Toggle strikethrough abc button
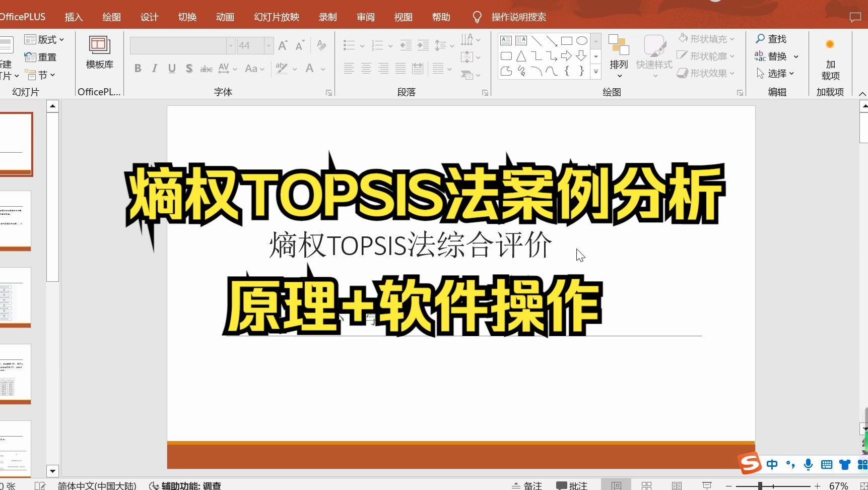The image size is (868, 490). pos(206,69)
